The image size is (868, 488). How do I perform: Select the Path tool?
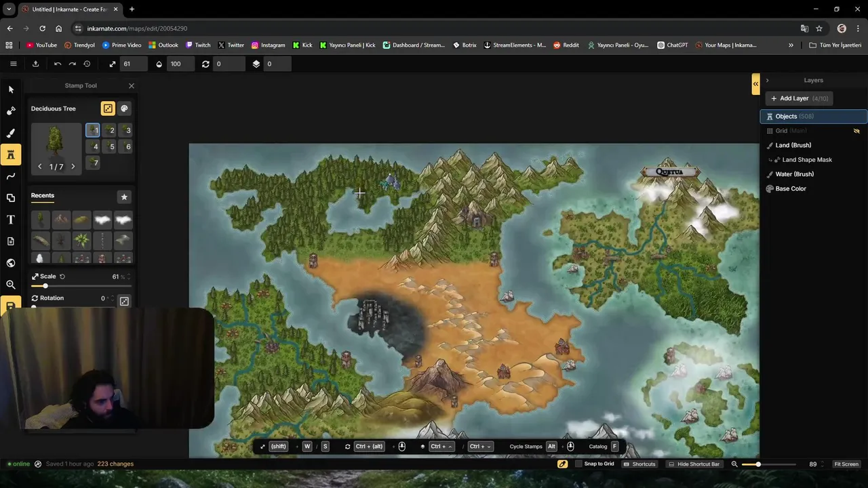click(11, 176)
